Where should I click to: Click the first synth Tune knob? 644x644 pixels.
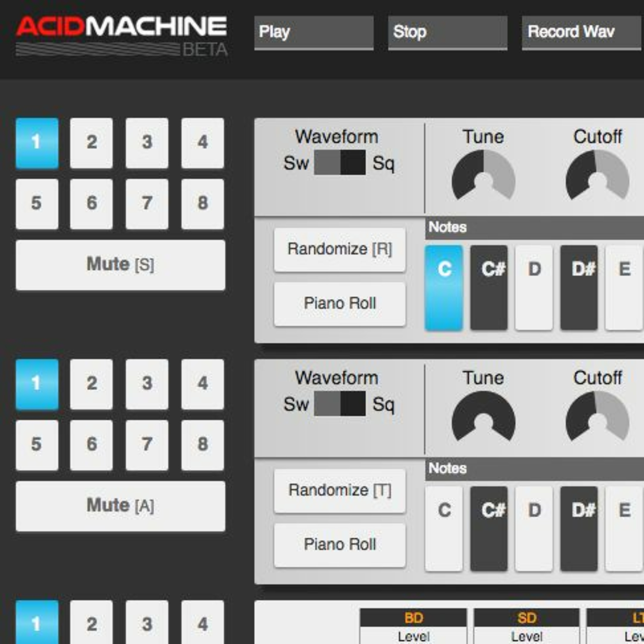pyautogui.click(x=483, y=175)
